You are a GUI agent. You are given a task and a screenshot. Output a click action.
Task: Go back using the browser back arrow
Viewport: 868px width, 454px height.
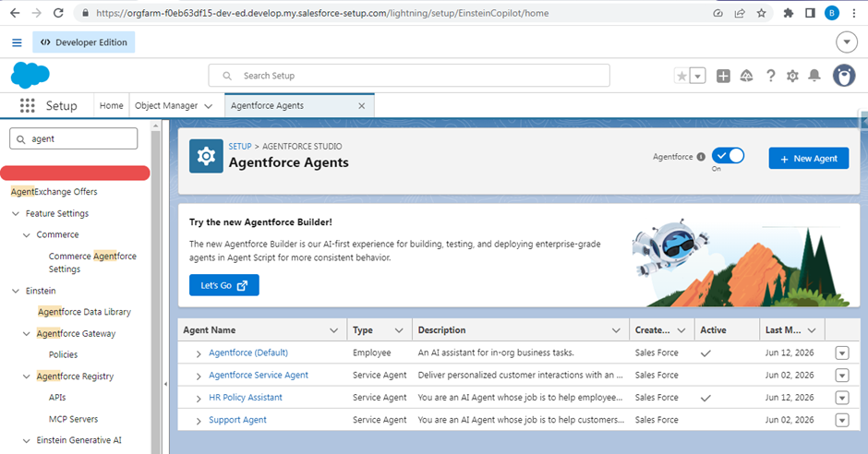pos(15,13)
